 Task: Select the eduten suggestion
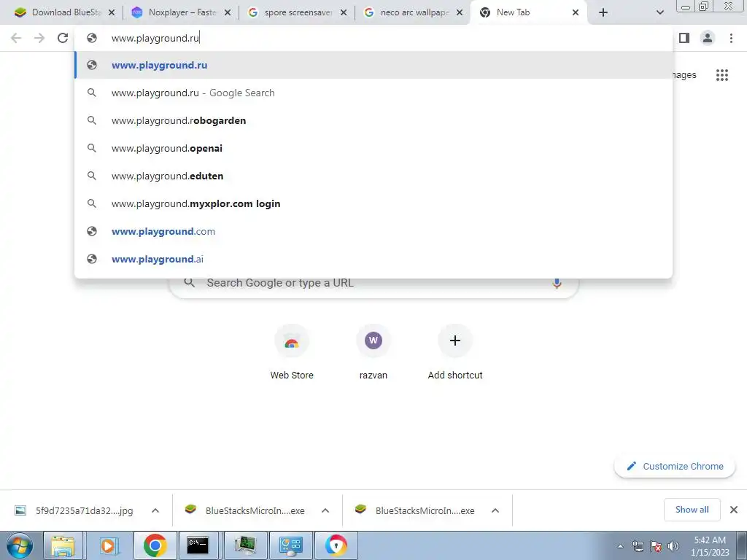point(373,176)
